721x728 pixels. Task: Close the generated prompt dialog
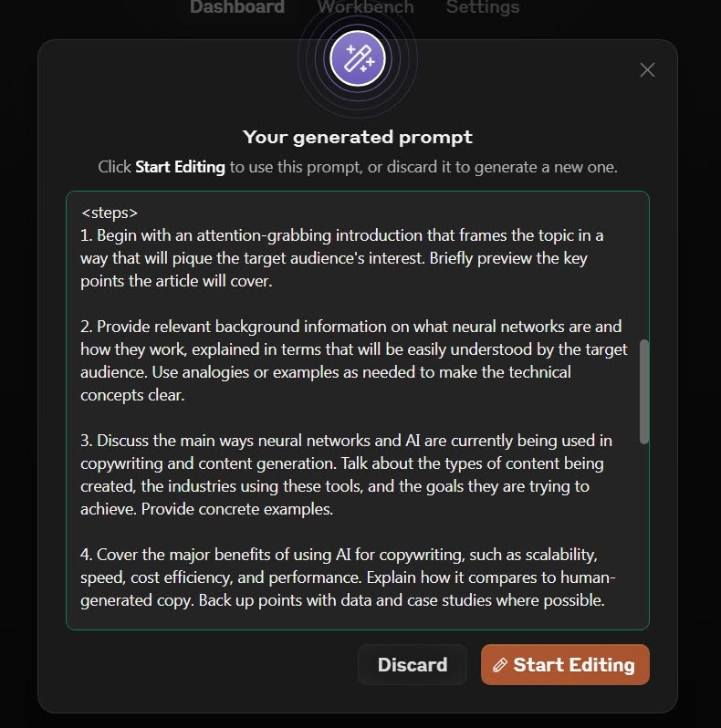tap(647, 70)
